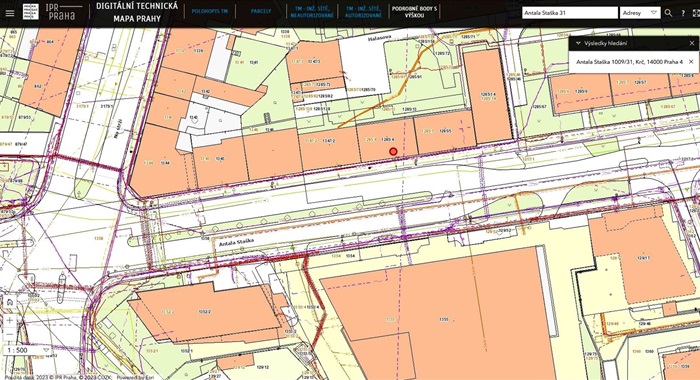
Task: Return to home map extent
Action: (9, 302)
